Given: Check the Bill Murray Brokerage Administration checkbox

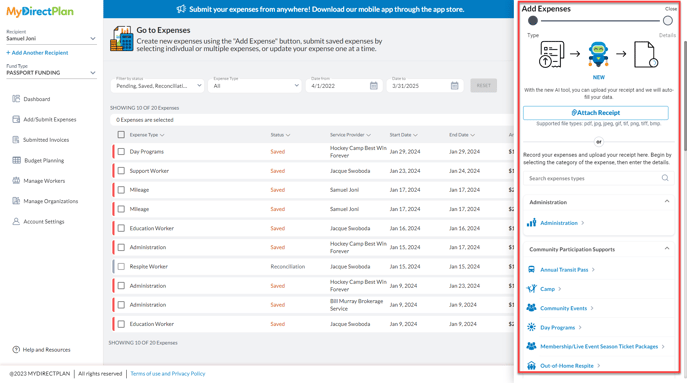Looking at the screenshot, I should click(x=121, y=305).
